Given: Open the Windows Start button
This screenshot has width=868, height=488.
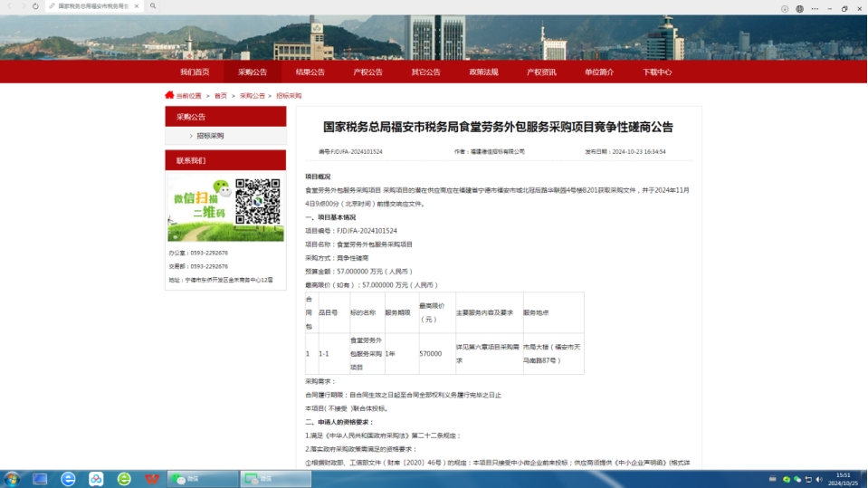Looking at the screenshot, I should (13, 478).
